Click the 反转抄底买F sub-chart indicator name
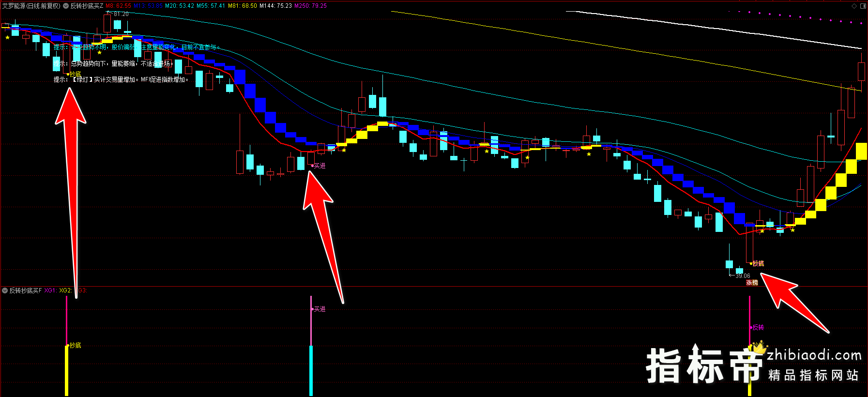 click(26, 290)
